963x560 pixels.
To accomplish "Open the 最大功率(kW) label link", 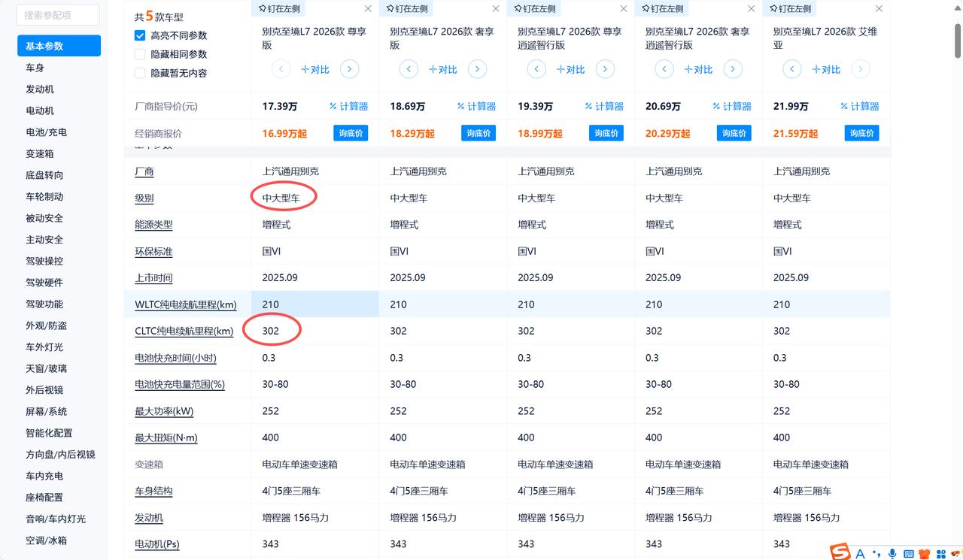I will [x=164, y=411].
